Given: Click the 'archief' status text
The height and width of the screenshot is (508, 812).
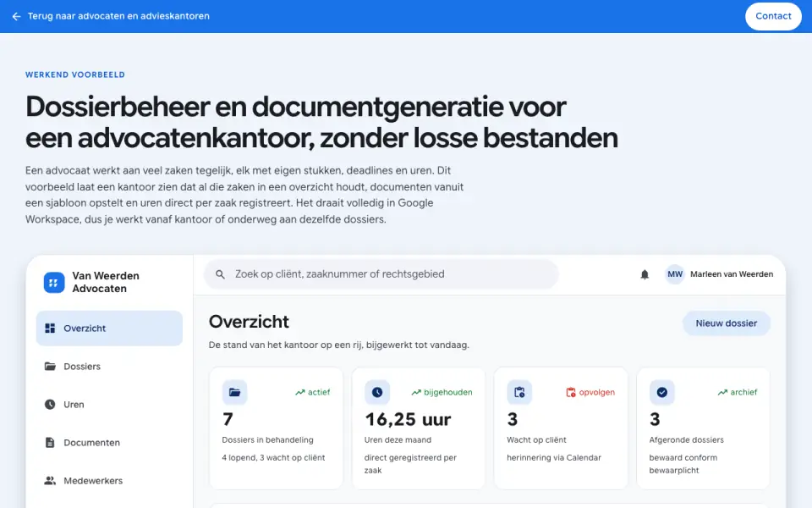Looking at the screenshot, I should (743, 392).
